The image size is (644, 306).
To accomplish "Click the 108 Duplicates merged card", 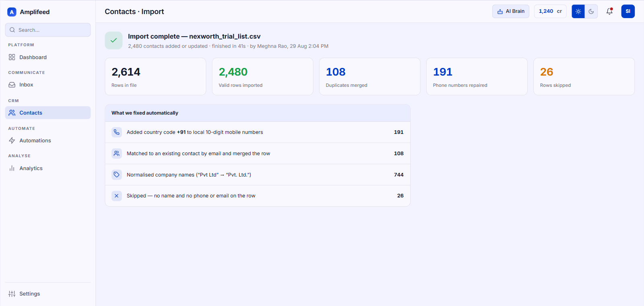I will click(370, 76).
